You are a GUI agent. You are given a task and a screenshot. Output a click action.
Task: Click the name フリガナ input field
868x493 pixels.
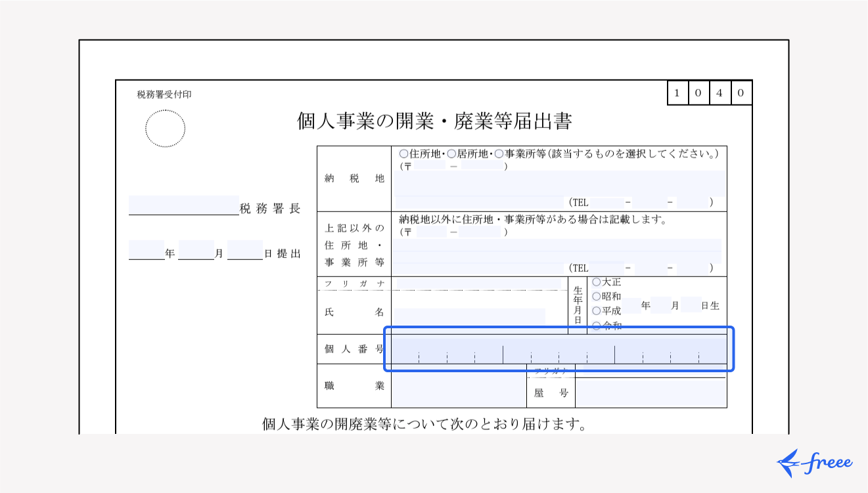tap(479, 284)
